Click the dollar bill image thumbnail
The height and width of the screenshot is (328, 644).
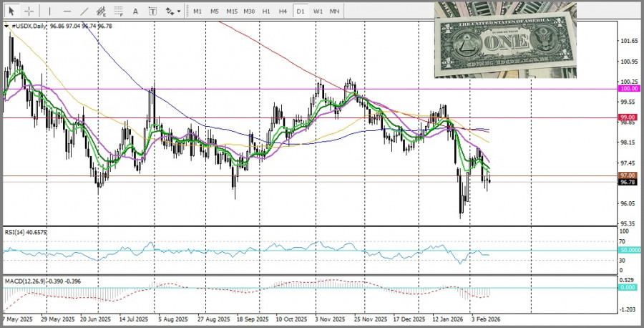pyautogui.click(x=505, y=39)
